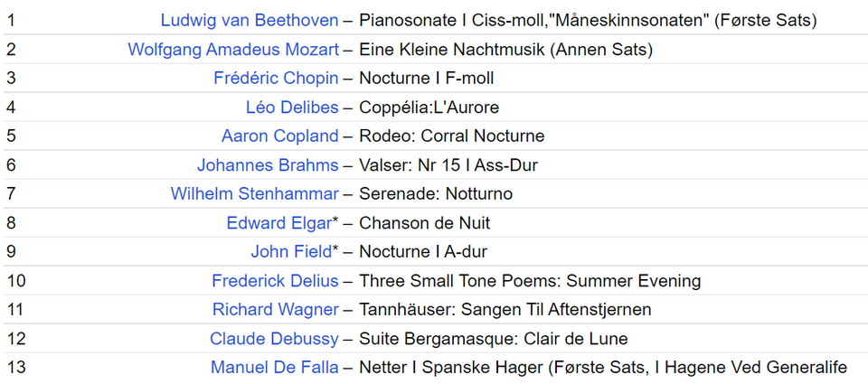Click the Eine Kleine Nachtmusik track title
Image resolution: width=868 pixels, height=384 pixels.
click(506, 50)
